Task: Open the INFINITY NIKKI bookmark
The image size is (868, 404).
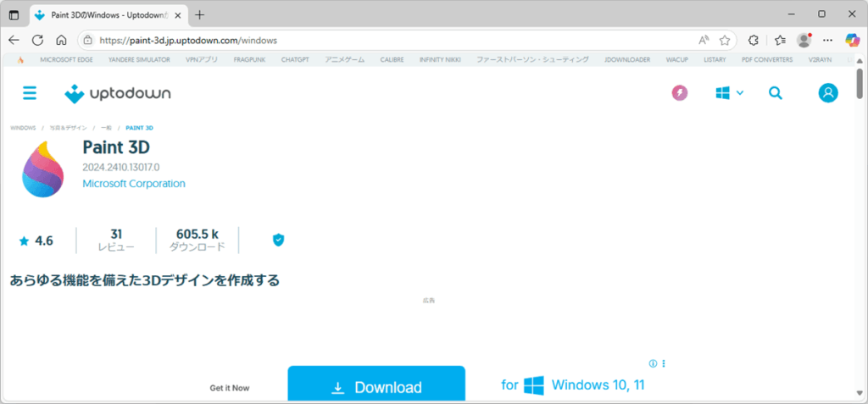Action: click(x=440, y=60)
